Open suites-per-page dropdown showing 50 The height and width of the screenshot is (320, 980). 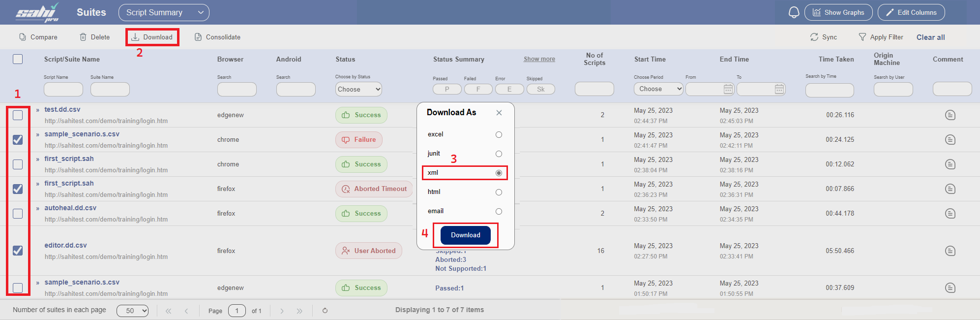tap(132, 311)
